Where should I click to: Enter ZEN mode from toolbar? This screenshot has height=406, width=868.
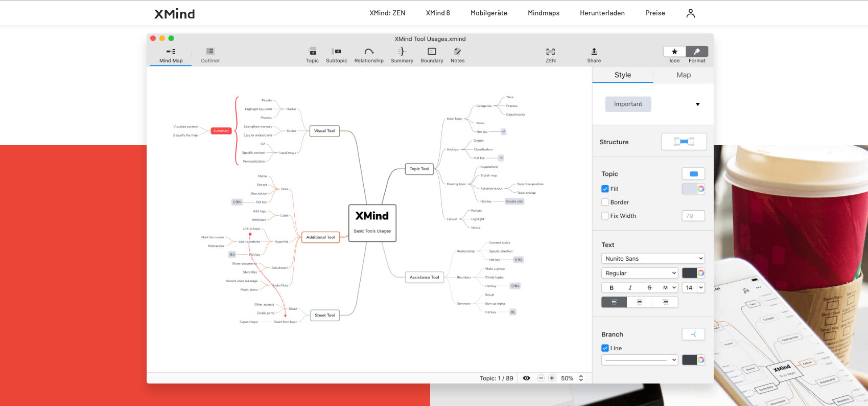point(550,52)
